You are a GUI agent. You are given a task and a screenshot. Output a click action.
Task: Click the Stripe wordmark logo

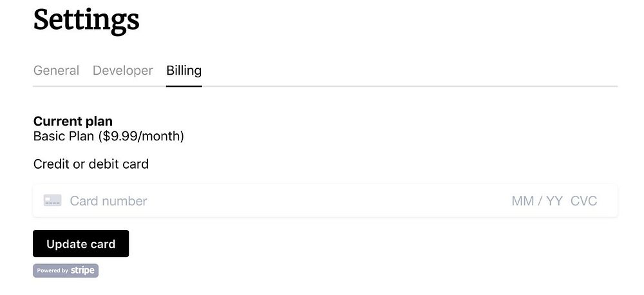[x=83, y=271]
